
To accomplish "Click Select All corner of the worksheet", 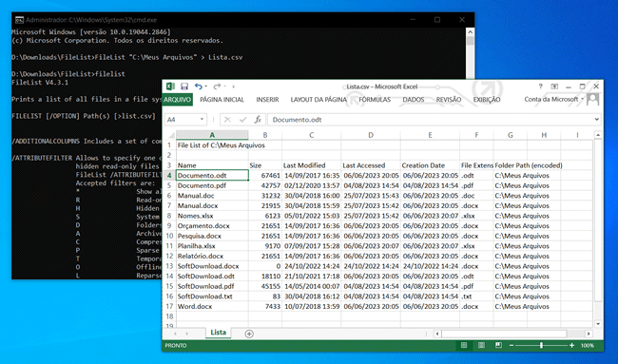I will click(x=170, y=135).
